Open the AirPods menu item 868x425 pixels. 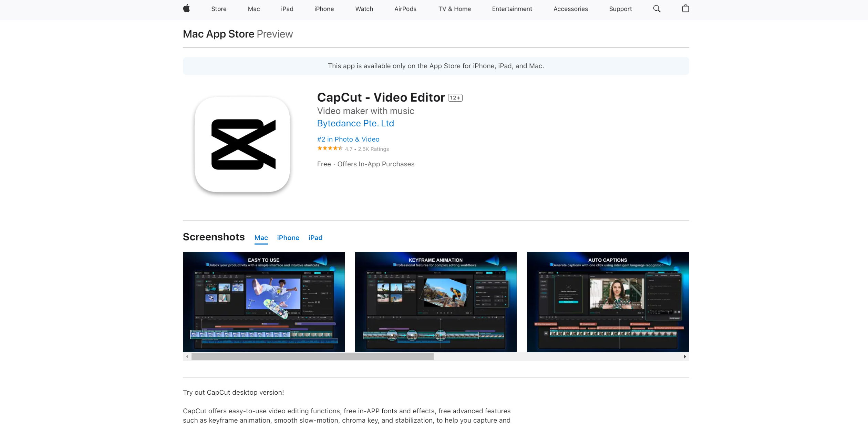(x=405, y=9)
